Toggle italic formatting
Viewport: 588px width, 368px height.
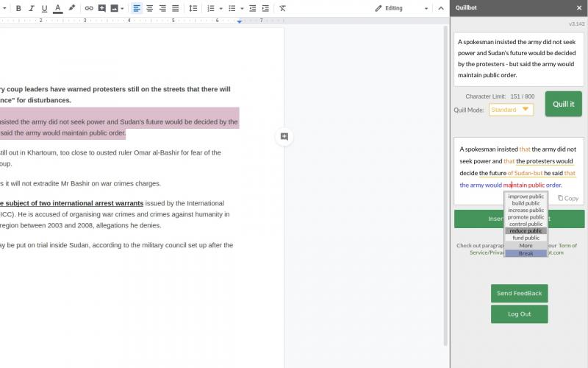click(31, 8)
